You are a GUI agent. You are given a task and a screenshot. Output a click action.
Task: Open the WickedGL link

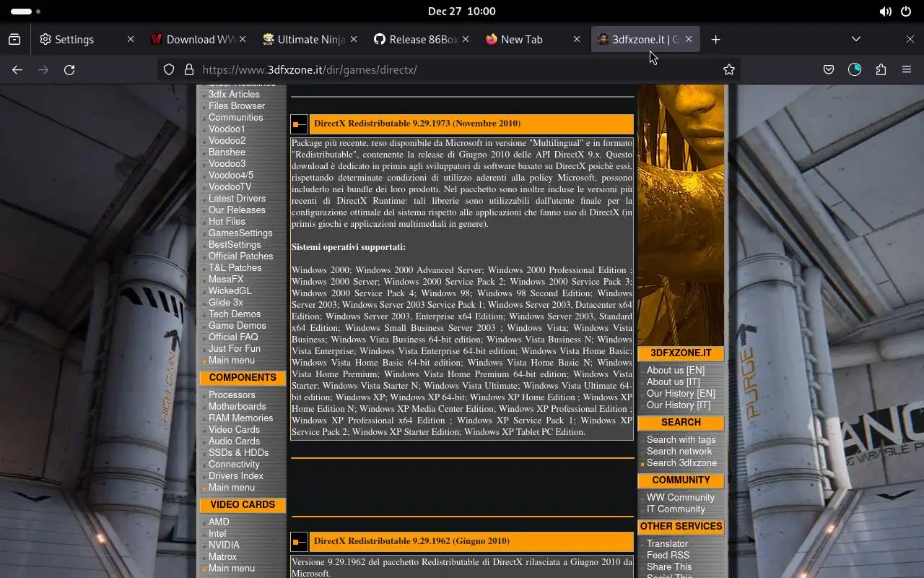tap(230, 291)
